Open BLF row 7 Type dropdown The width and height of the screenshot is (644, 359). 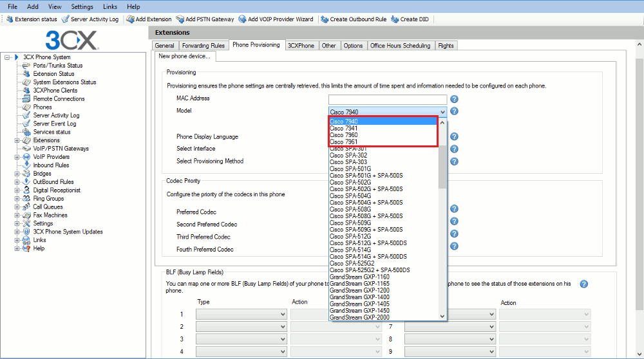pyautogui.click(x=450, y=327)
